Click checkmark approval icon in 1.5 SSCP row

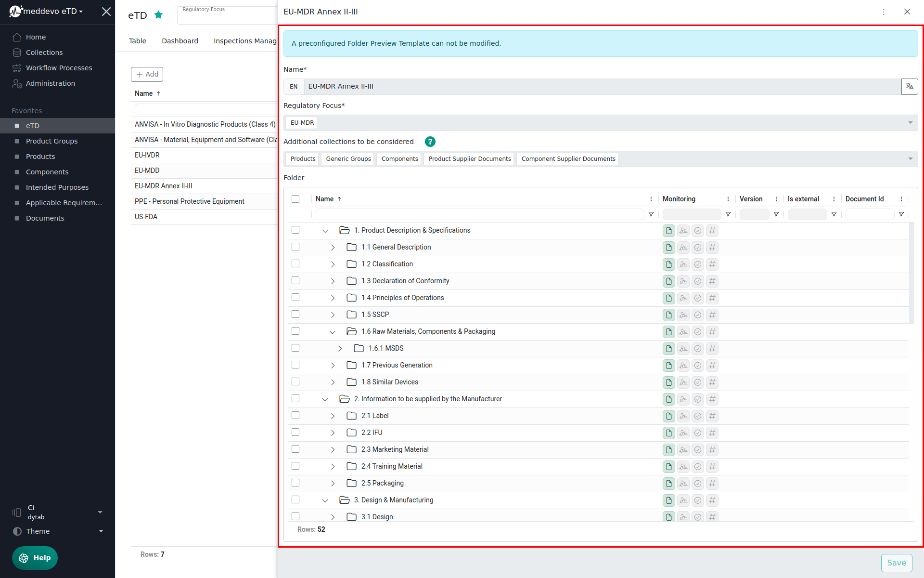tap(697, 315)
